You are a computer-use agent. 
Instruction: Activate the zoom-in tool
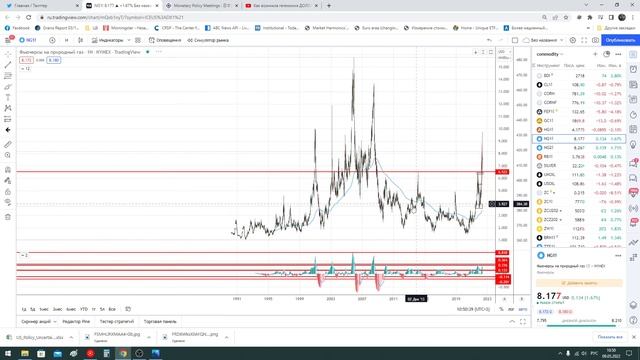[x=8, y=155]
